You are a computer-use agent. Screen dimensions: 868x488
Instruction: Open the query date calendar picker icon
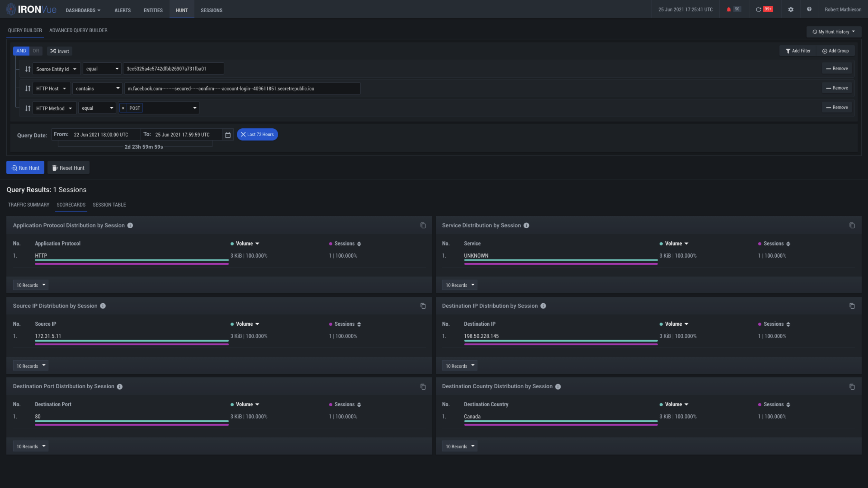click(228, 135)
